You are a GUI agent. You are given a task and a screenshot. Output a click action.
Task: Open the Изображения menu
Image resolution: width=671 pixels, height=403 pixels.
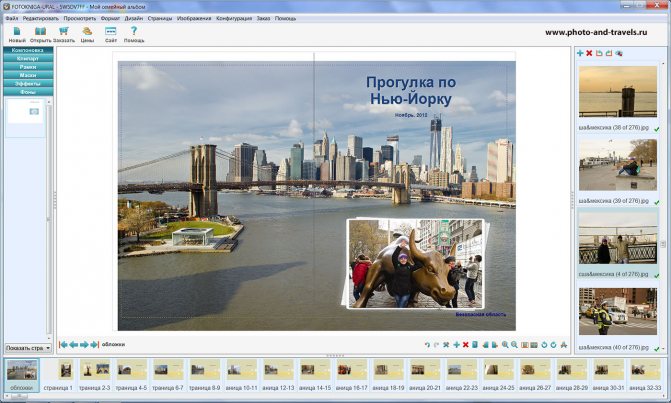point(194,18)
